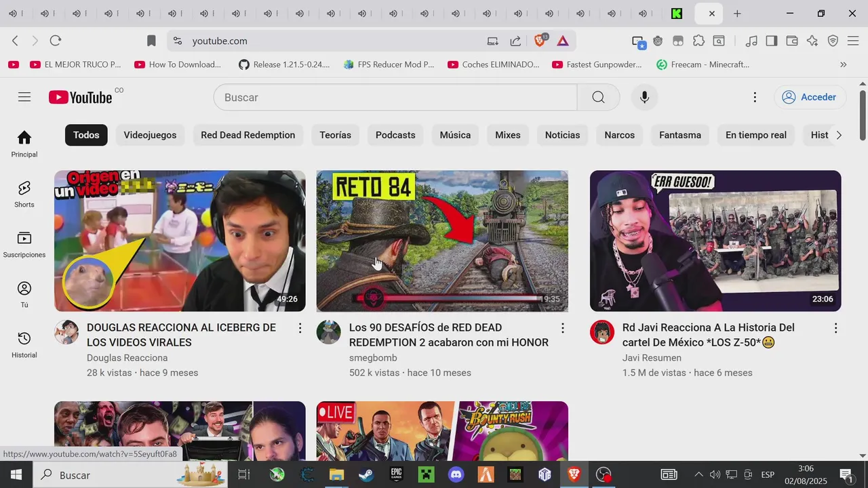Open Suscripciones in the sidebar
868x488 pixels.
coord(24,244)
